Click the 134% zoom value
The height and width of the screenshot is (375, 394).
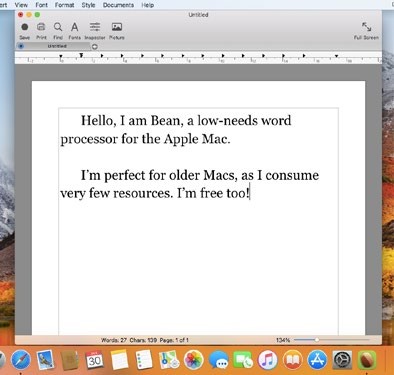tap(283, 340)
